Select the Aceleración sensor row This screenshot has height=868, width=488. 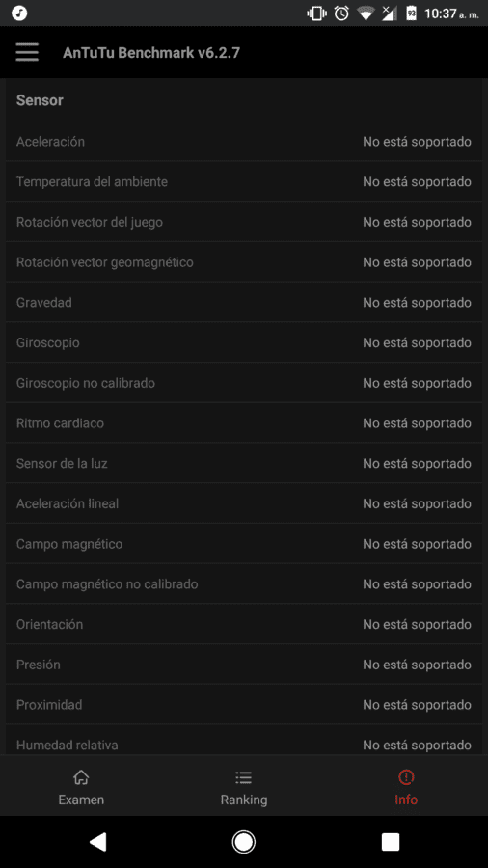click(244, 141)
